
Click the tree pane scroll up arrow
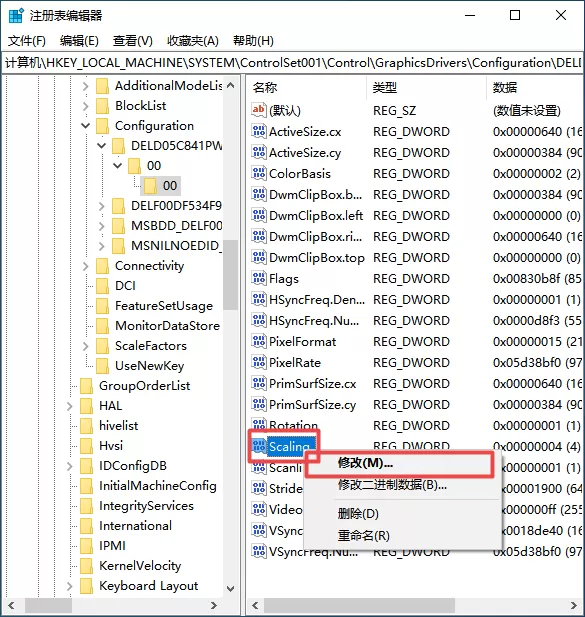[231, 85]
